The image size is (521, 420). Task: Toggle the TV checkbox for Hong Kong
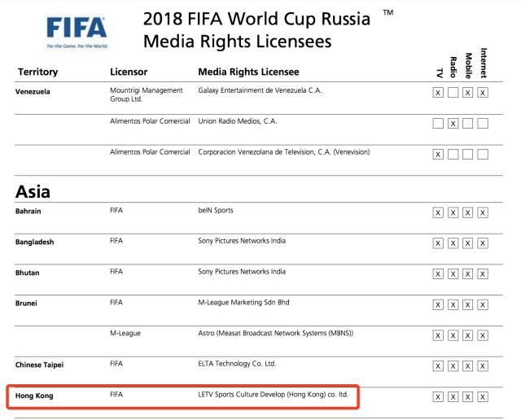438,396
